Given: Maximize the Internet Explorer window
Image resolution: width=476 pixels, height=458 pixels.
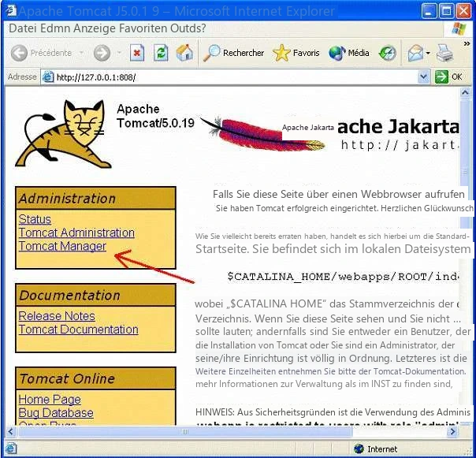Looking at the screenshot, I should 446,11.
